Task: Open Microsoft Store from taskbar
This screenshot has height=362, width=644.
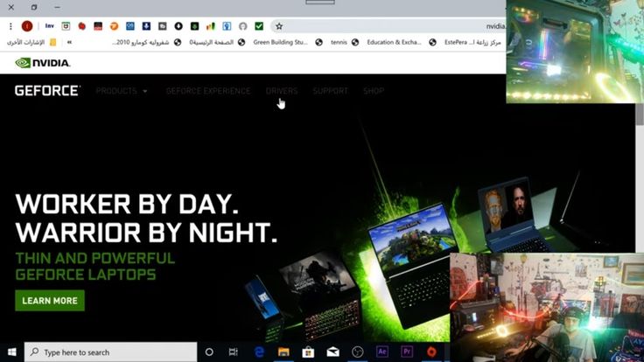Action: [x=308, y=352]
